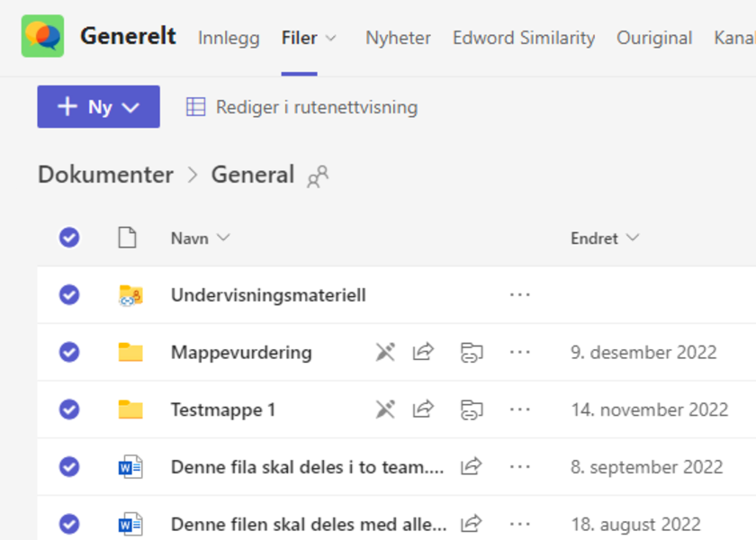Switch to the Innlegg tab
The height and width of the screenshot is (540, 756).
229,38
